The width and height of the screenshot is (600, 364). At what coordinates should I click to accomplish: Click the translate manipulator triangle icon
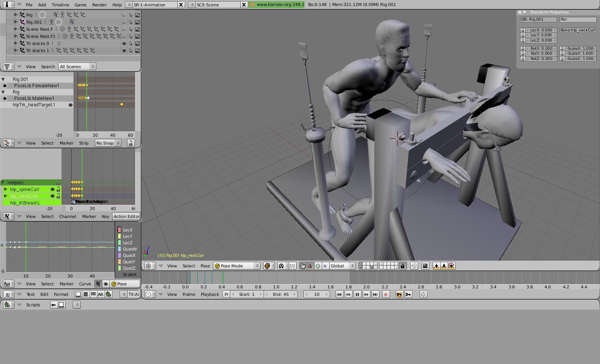(x=310, y=266)
